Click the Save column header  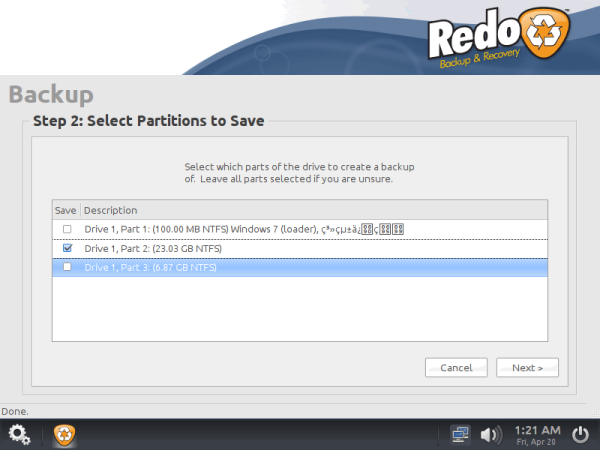click(x=66, y=210)
